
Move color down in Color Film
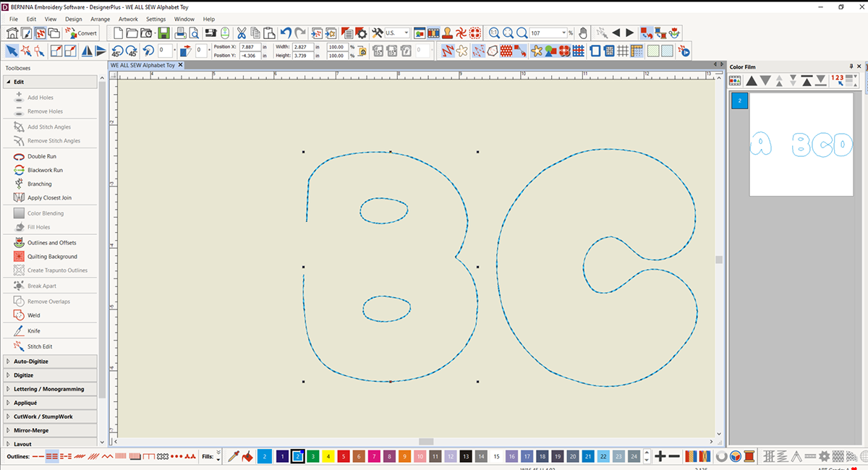[766, 80]
